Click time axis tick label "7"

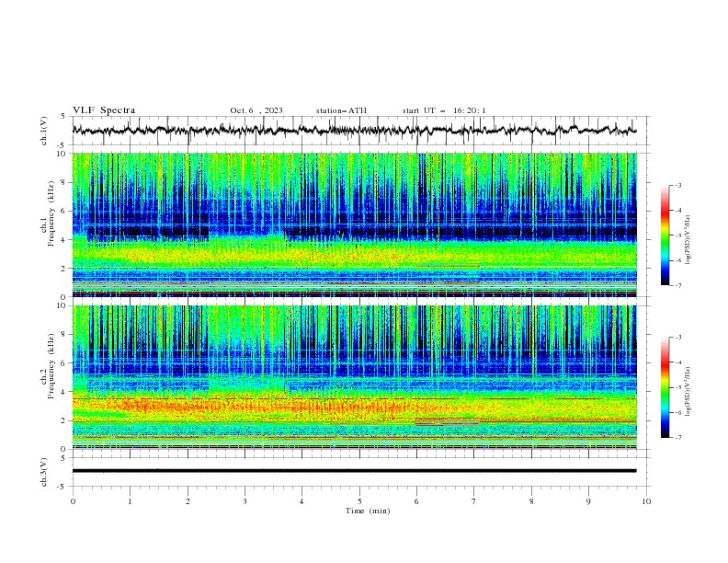[x=474, y=501]
